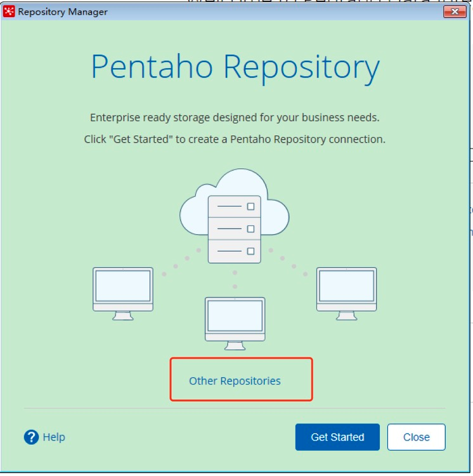This screenshot has width=473, height=476.
Task: Click the Get Started button
Action: coord(337,437)
